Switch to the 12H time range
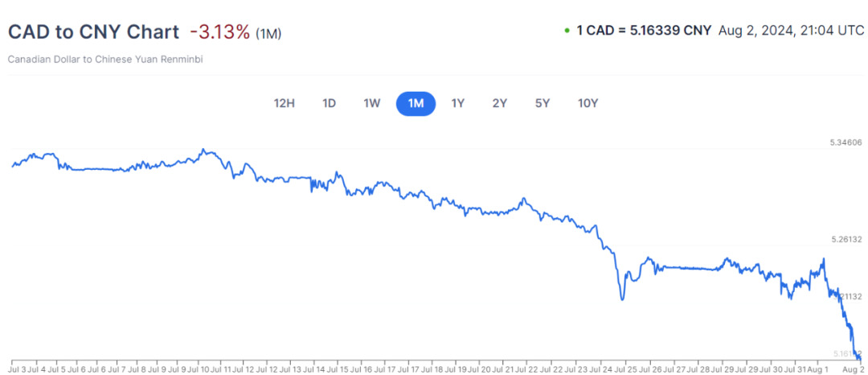868x375 pixels. (x=285, y=103)
